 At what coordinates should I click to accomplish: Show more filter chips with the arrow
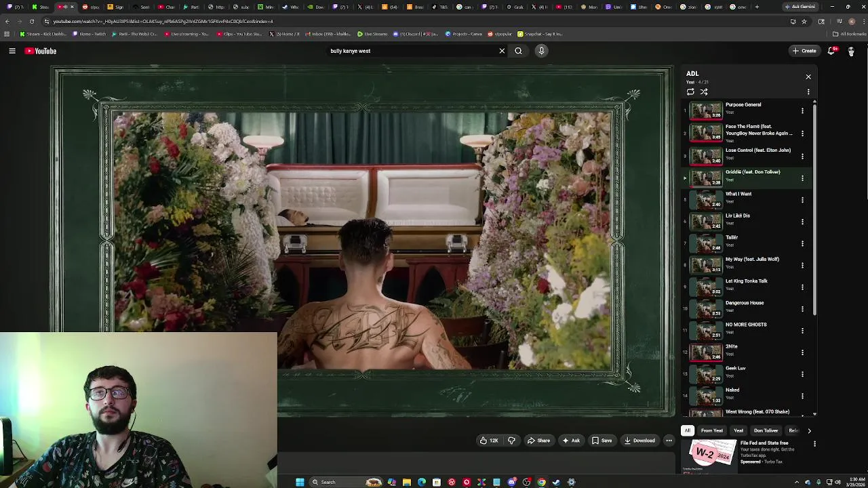click(809, 430)
